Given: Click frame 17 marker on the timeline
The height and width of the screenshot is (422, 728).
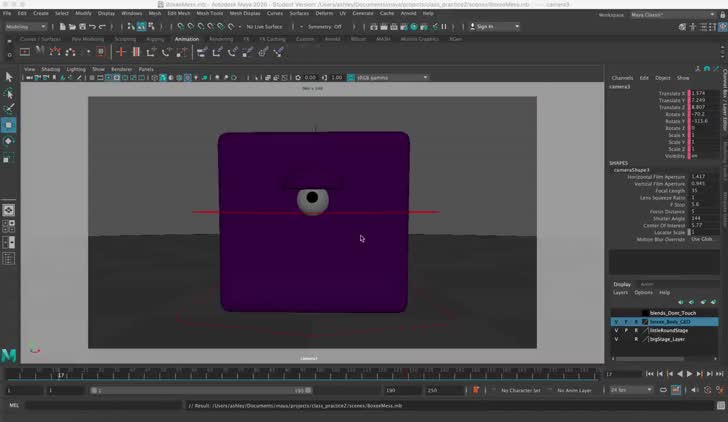Looking at the screenshot, I should click(x=61, y=375).
